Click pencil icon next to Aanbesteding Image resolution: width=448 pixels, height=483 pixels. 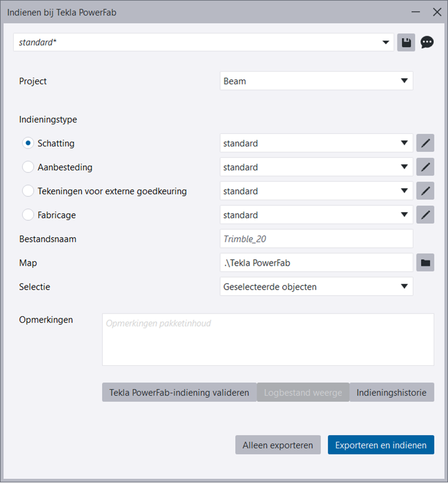tap(425, 168)
